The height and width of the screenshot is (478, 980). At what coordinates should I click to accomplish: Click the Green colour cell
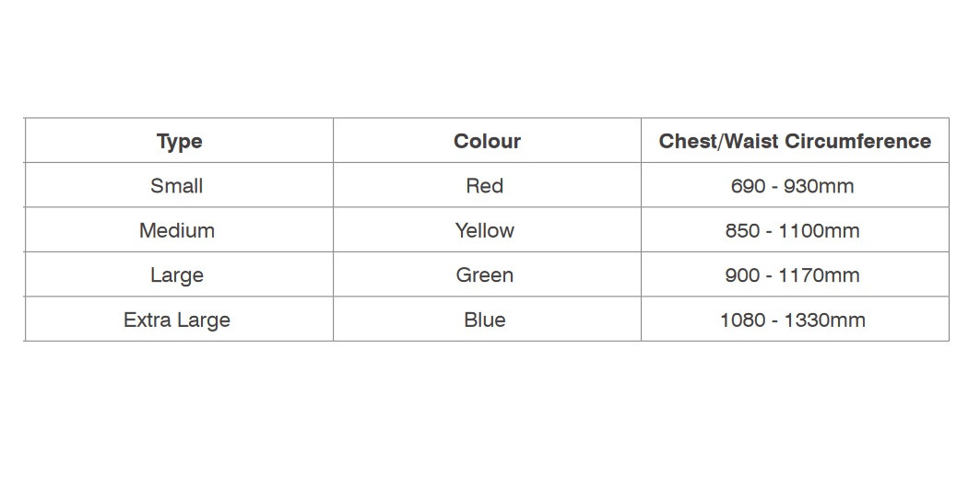487,274
